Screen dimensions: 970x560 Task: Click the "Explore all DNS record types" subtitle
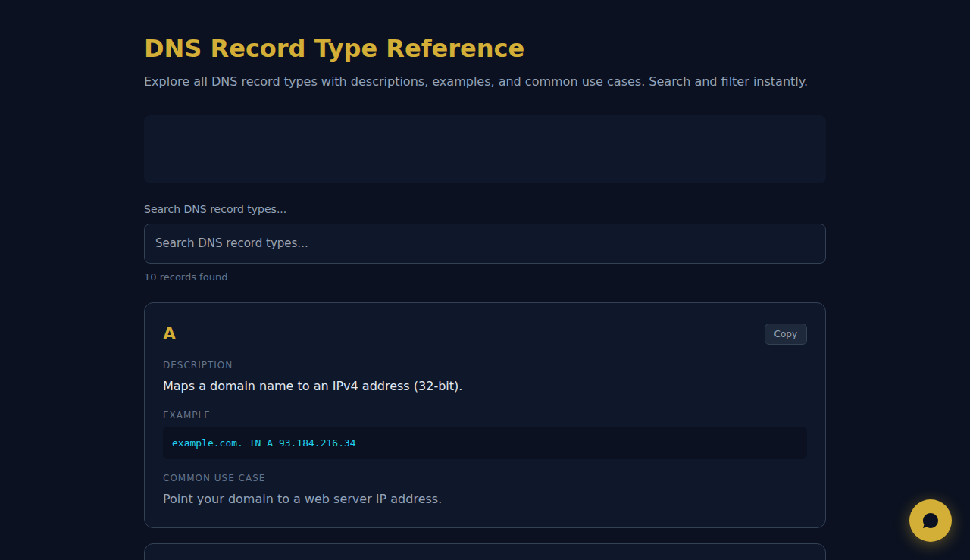[x=476, y=81]
